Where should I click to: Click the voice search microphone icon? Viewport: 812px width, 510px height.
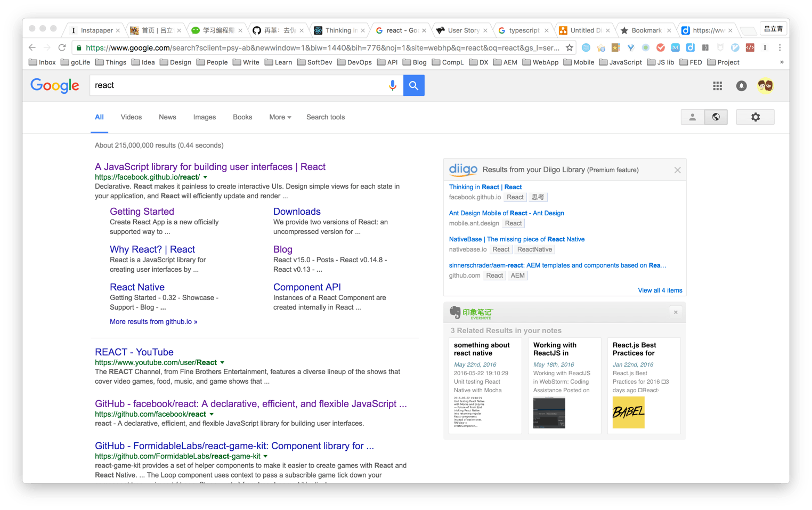[x=392, y=85]
